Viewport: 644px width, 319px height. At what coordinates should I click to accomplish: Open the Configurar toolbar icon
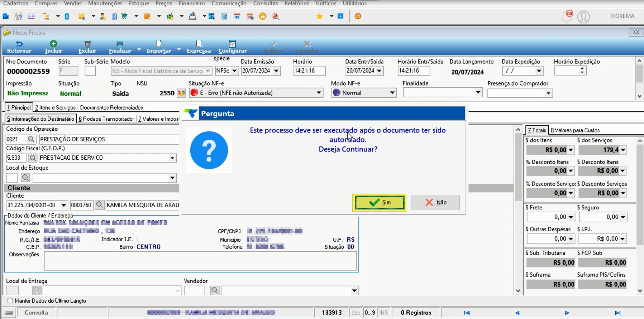(x=232, y=44)
